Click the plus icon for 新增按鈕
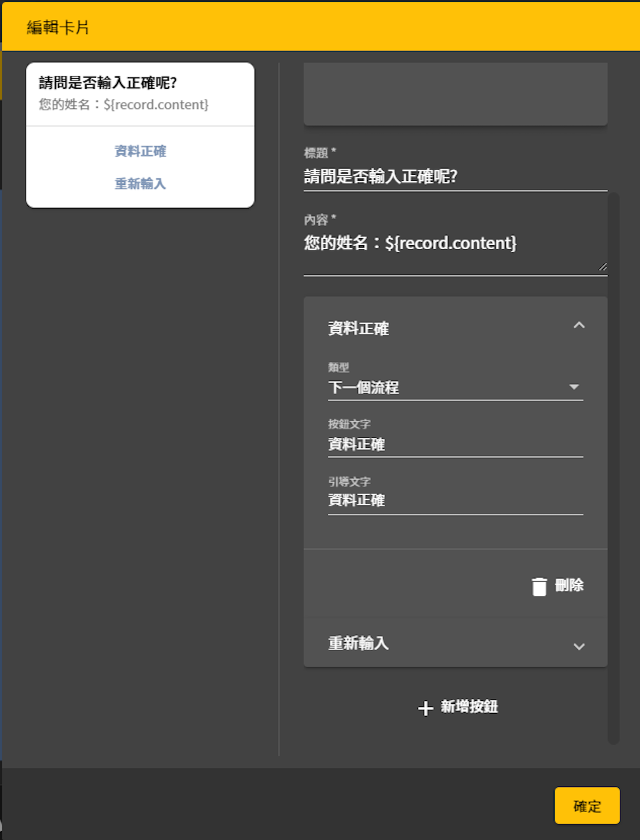Screen dimensions: 640x840 point(425,708)
